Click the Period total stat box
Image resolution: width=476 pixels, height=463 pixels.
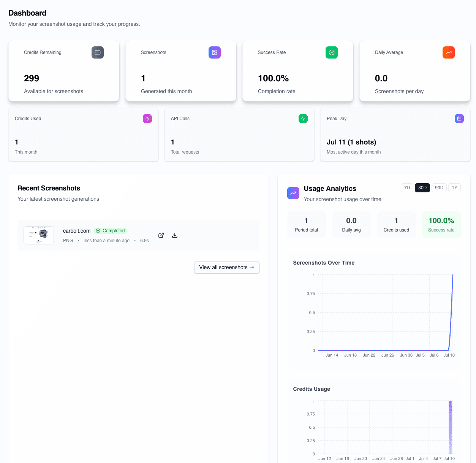[307, 225]
